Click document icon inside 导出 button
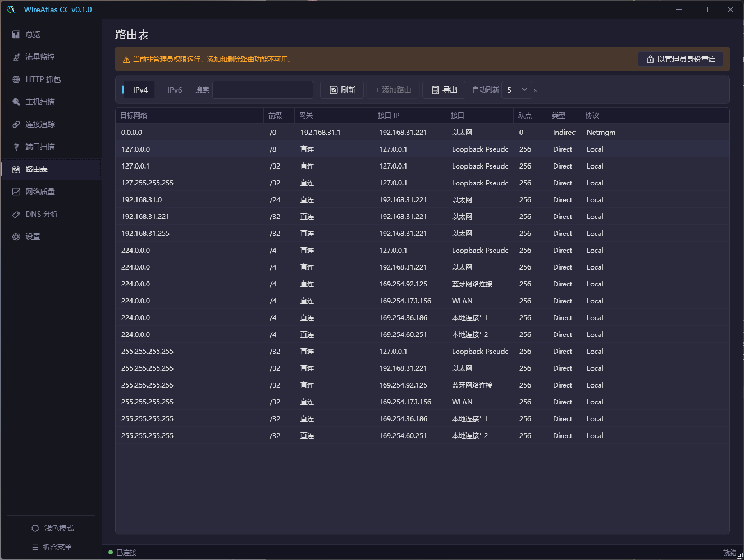 tap(435, 90)
